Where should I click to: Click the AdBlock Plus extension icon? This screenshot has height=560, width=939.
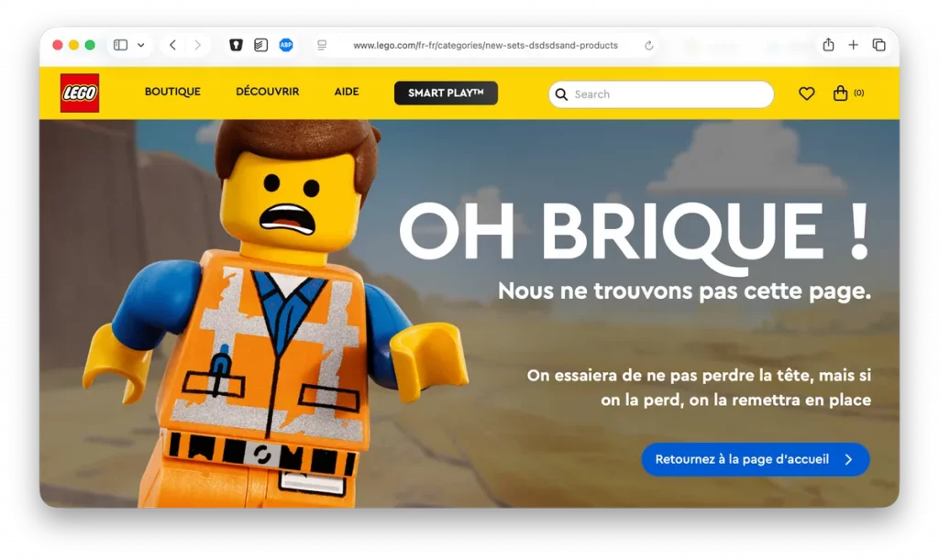tap(286, 45)
